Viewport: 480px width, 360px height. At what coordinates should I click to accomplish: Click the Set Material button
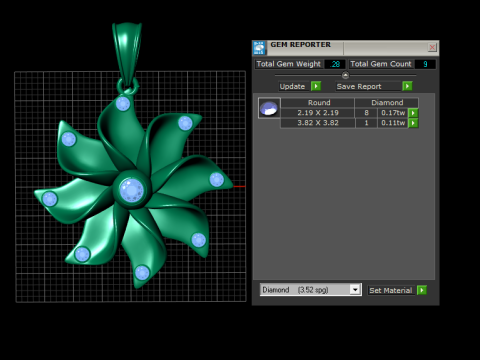[391, 290]
